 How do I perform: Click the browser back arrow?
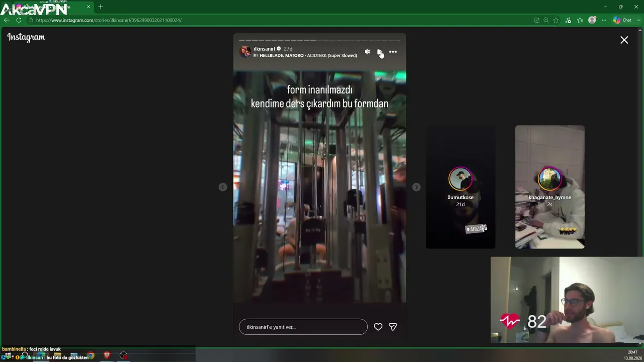(7, 20)
